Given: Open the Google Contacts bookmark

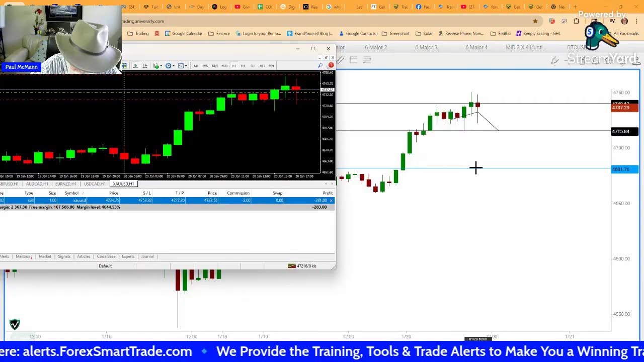Looking at the screenshot, I should coord(357,34).
